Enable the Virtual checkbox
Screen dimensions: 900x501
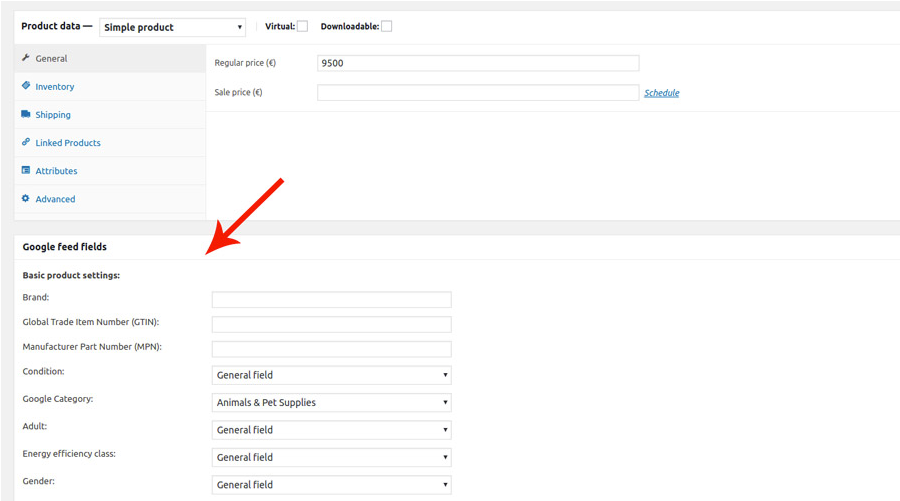pos(302,26)
